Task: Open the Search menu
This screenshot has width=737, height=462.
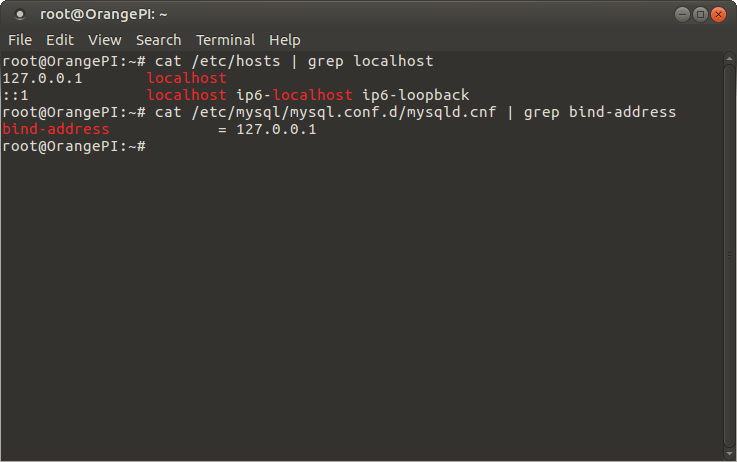Action: click(x=158, y=40)
